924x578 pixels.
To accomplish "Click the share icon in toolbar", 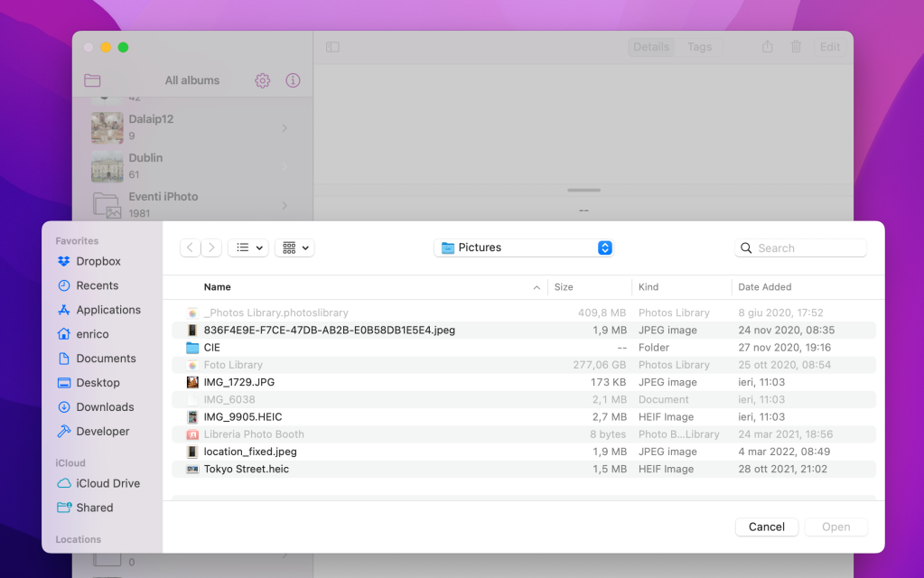I will (x=767, y=47).
